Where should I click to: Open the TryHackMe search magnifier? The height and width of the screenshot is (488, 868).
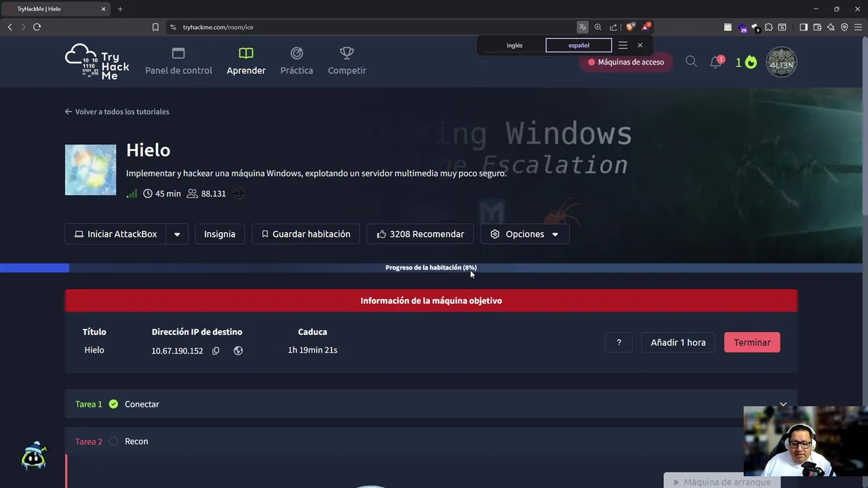tap(691, 62)
